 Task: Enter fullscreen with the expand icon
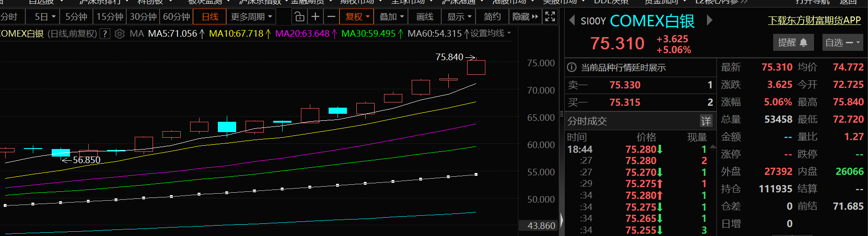(x=550, y=17)
